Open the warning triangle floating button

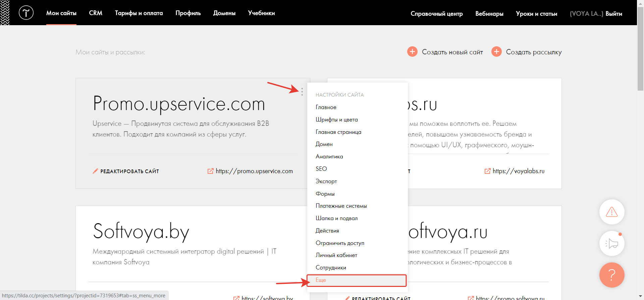612,212
